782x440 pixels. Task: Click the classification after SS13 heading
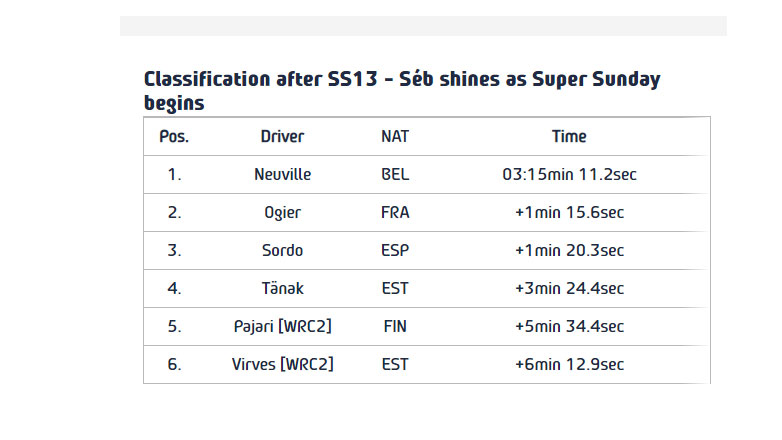pos(402,90)
